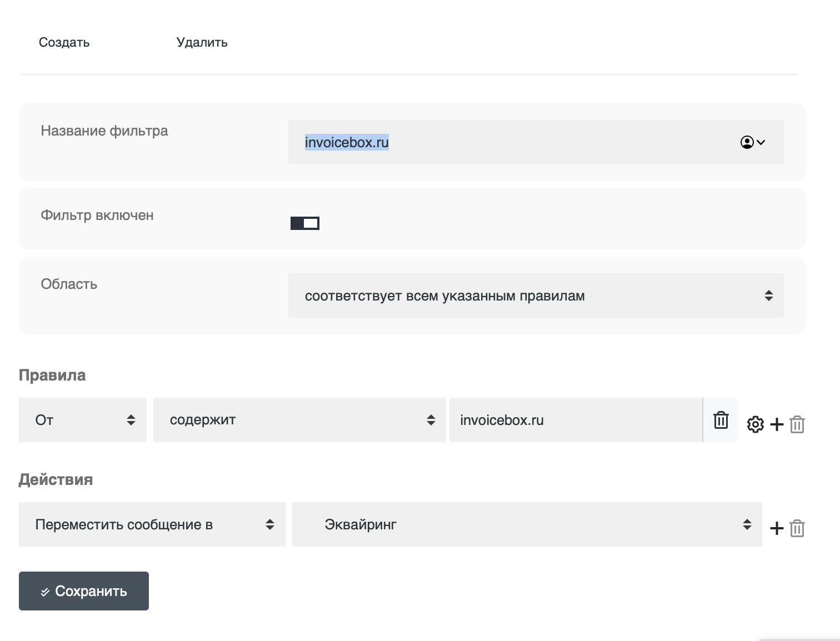
Task: Add a new rule with the plus icon
Action: [777, 424]
